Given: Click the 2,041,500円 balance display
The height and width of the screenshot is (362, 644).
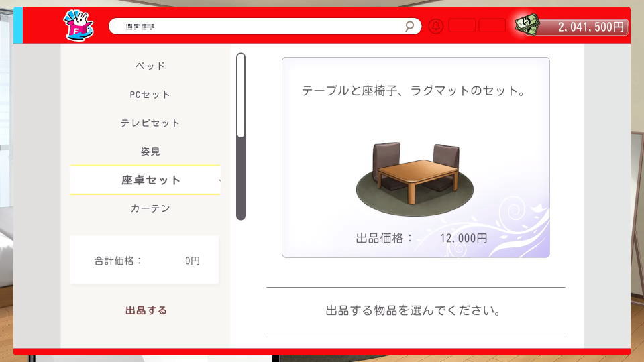Looking at the screenshot, I should (x=582, y=27).
